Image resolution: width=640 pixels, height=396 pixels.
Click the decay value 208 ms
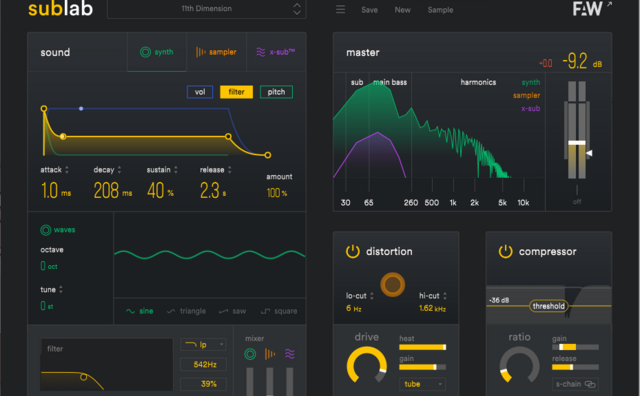pyautogui.click(x=113, y=191)
